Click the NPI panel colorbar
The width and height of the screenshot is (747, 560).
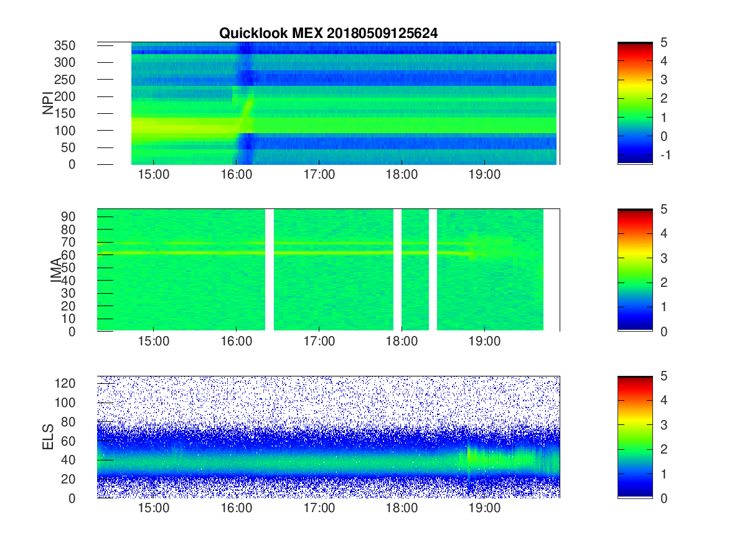(635, 103)
